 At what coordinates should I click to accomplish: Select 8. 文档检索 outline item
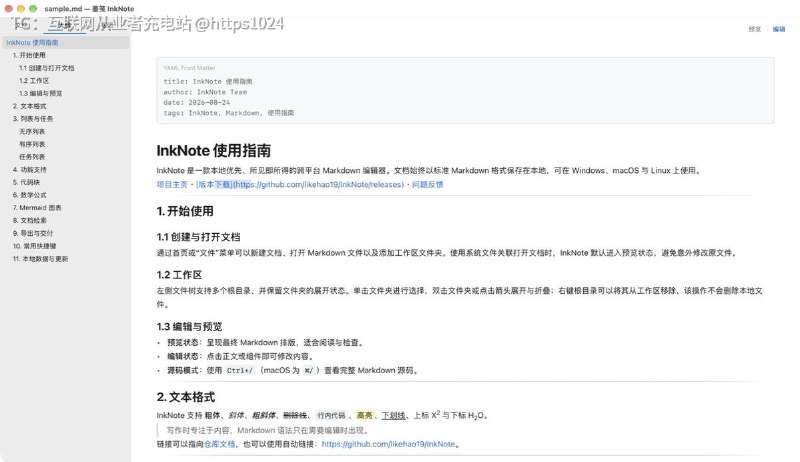[x=29, y=220]
